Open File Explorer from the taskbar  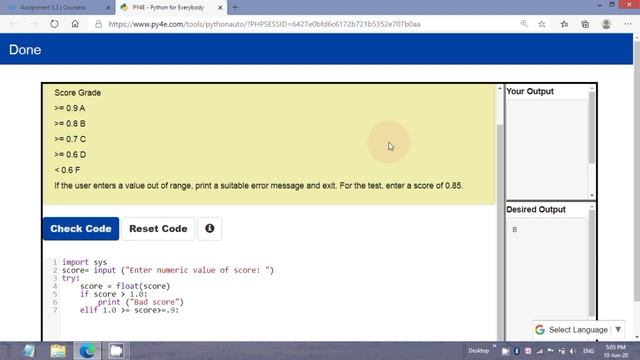(58, 351)
